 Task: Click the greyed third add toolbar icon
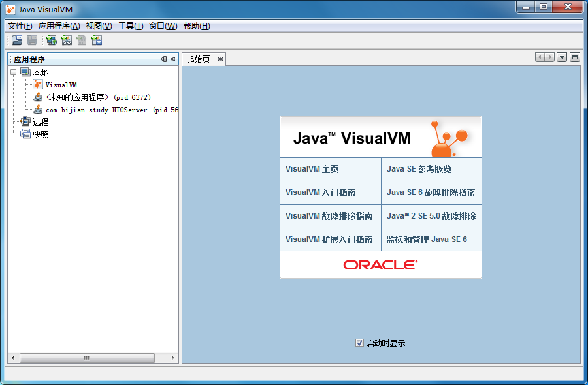[x=82, y=40]
